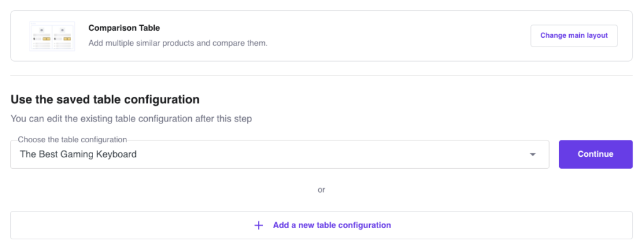Click 'Use the saved table configuration' heading
644x250 pixels.
[x=105, y=99]
